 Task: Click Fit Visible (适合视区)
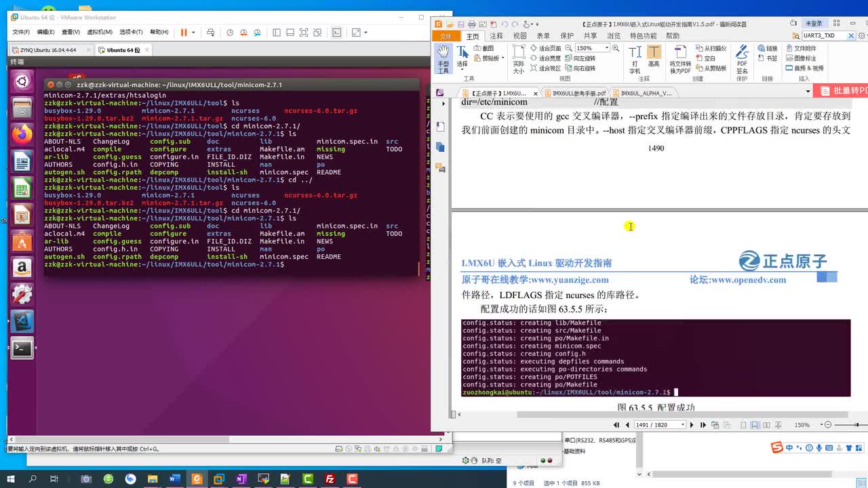[x=546, y=68]
